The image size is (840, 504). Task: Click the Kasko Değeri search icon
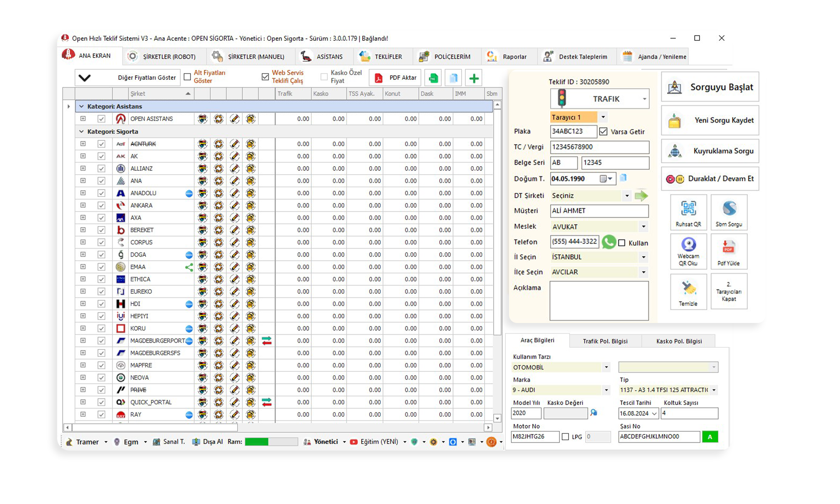pos(593,413)
